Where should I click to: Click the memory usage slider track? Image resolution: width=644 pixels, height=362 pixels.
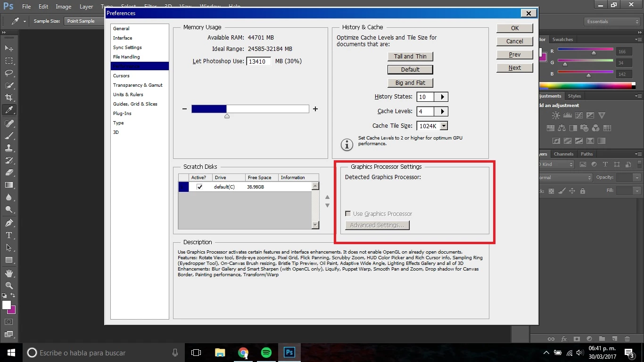coord(250,109)
